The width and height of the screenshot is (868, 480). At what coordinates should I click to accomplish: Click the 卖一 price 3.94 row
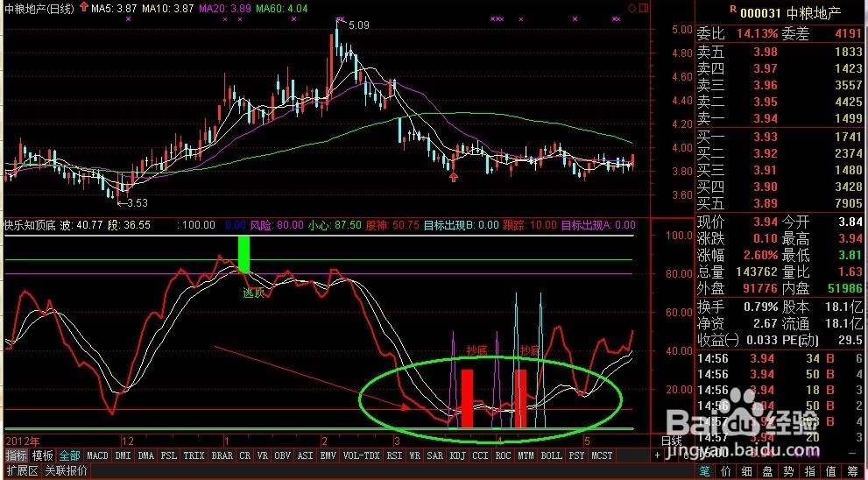[779, 118]
